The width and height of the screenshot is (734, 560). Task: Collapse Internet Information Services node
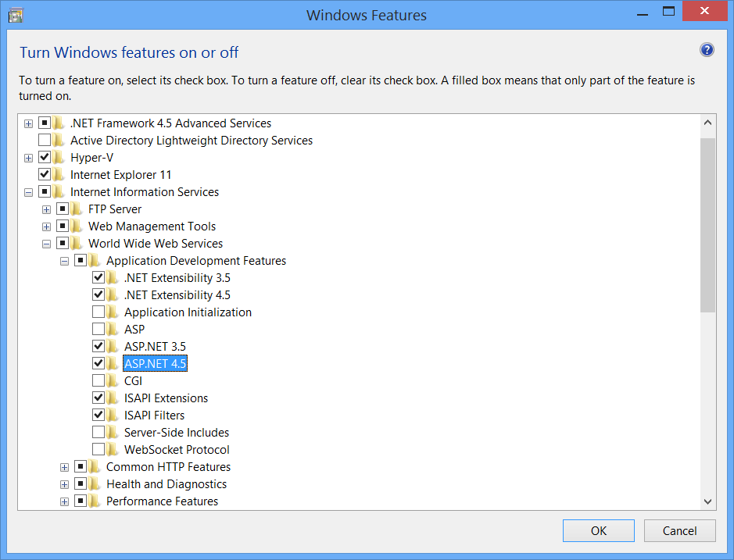click(x=29, y=193)
